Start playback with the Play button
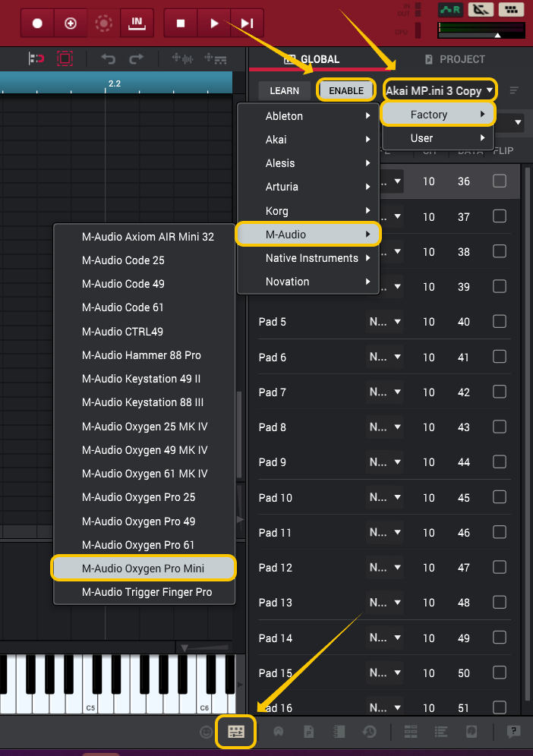 coord(214,23)
